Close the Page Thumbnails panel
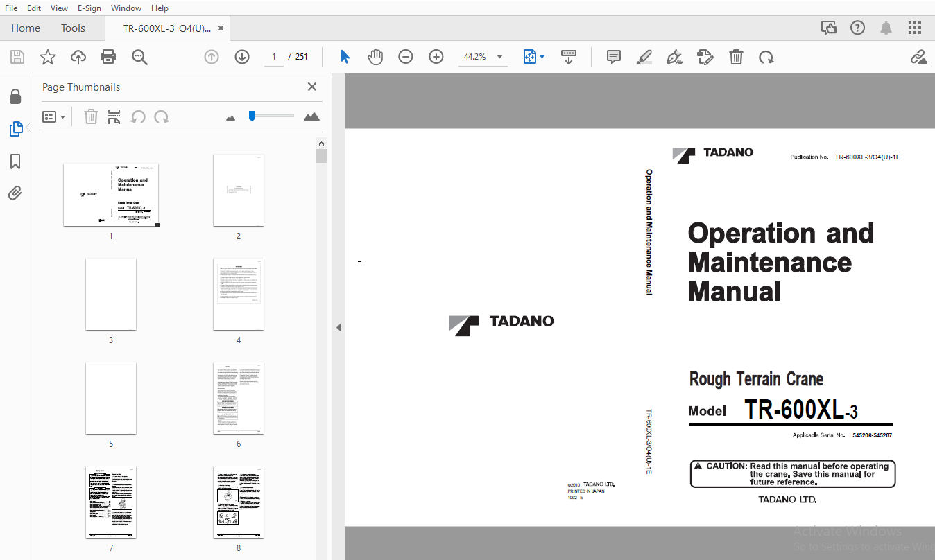 [x=312, y=87]
